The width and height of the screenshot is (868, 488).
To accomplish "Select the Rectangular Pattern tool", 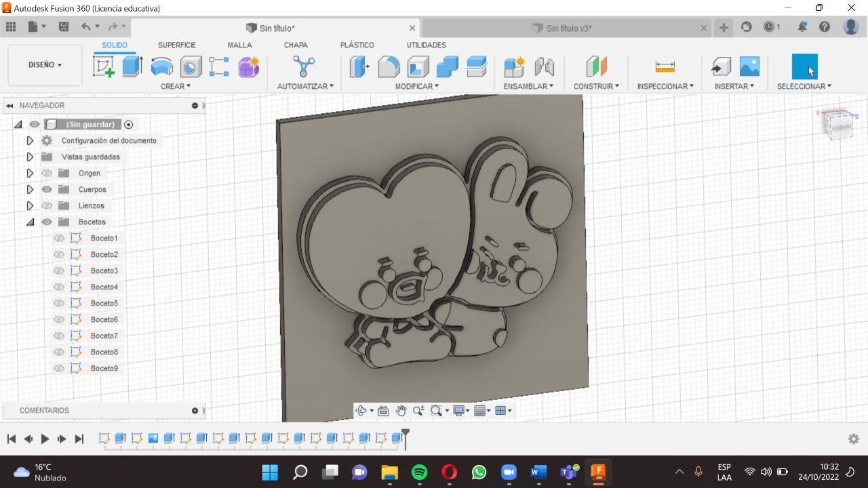I will coord(219,66).
